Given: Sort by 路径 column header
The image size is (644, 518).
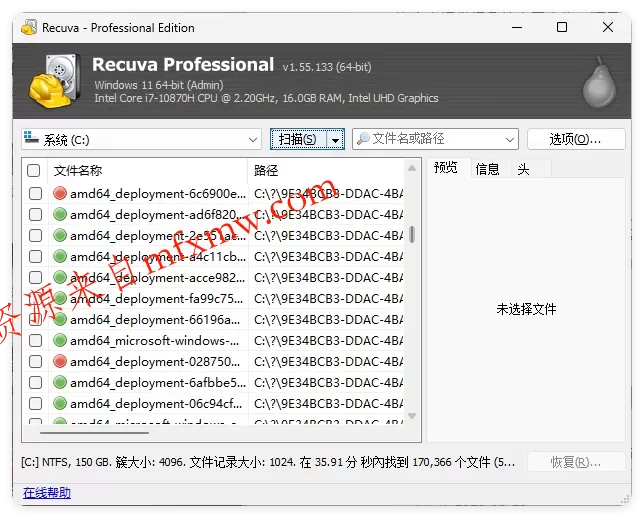Looking at the screenshot, I should click(326, 170).
